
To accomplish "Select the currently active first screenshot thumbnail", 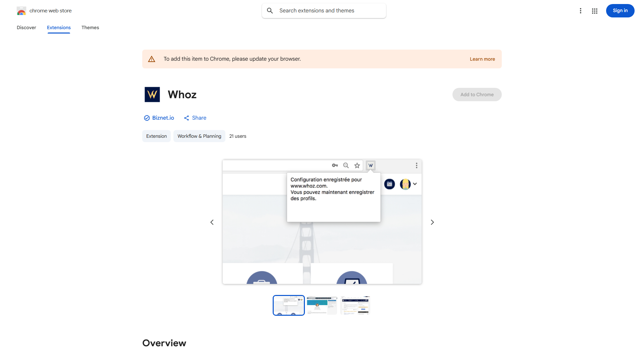I will pos(288,305).
